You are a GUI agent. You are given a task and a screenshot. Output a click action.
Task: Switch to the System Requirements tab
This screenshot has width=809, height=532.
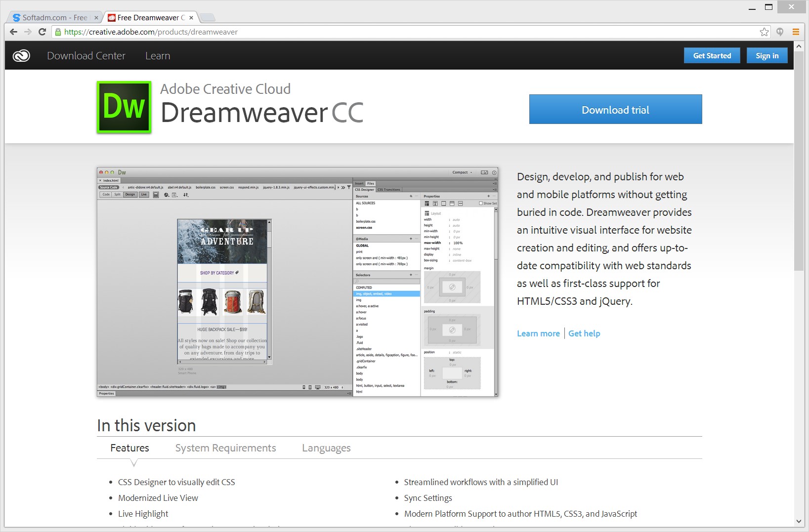pyautogui.click(x=225, y=448)
